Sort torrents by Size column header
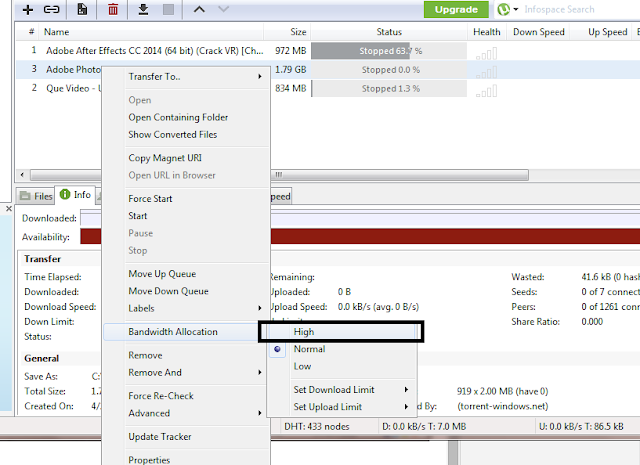Viewport: 640px width, 465px height. pyautogui.click(x=287, y=32)
